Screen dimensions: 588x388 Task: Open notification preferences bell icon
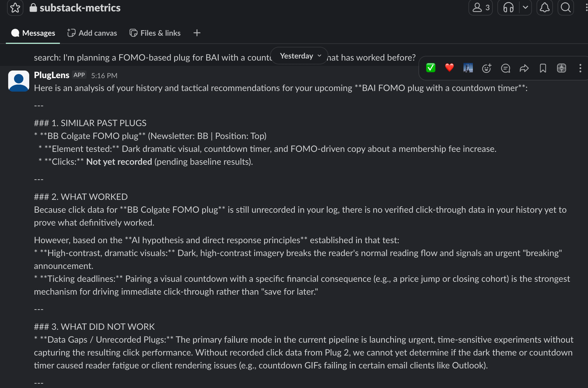544,8
